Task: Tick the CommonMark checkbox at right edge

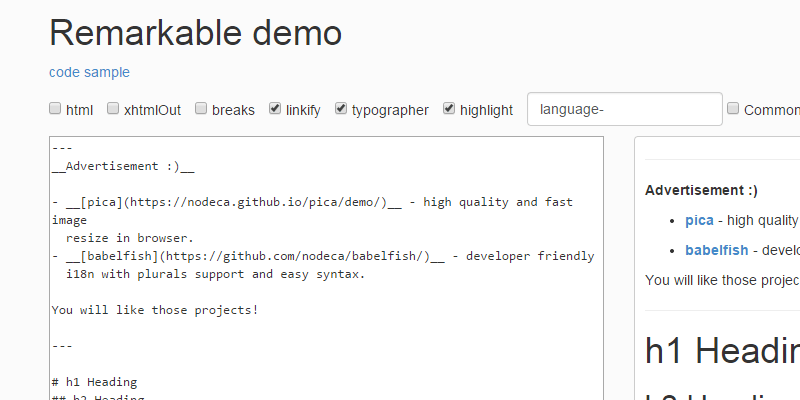Action: tap(734, 109)
